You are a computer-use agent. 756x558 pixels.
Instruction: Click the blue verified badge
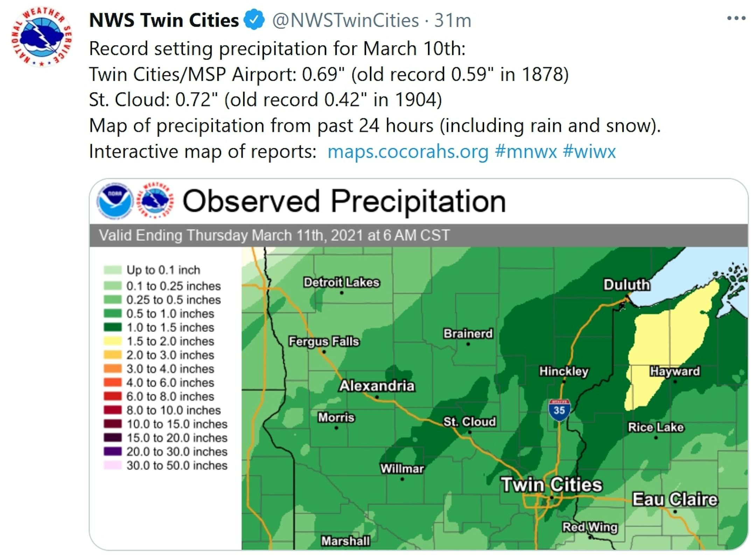254,20
